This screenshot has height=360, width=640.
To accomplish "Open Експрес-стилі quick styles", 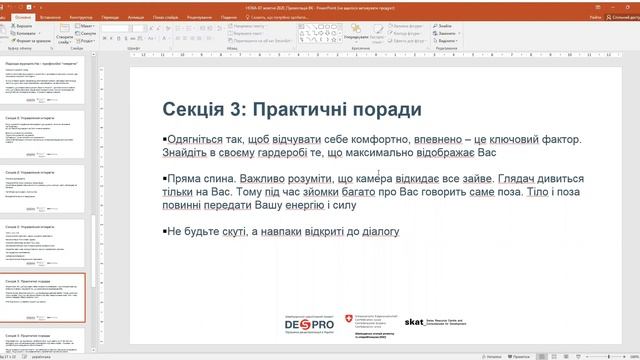I will [x=378, y=33].
